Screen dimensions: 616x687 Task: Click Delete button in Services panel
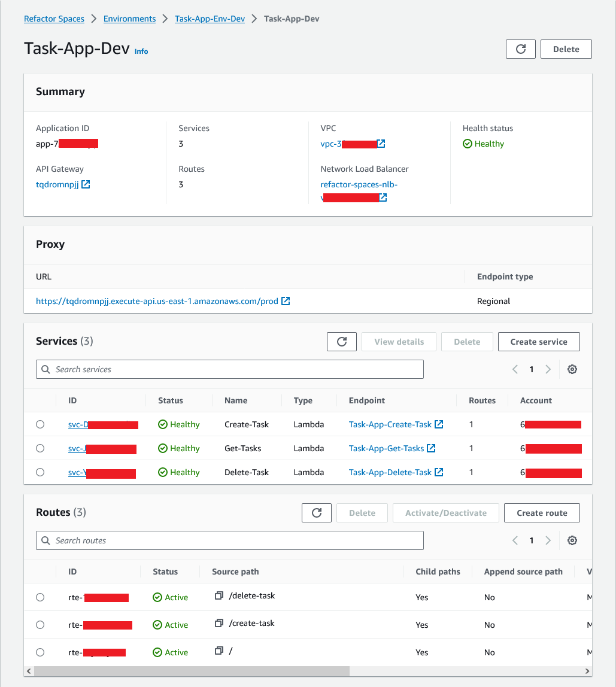tap(467, 342)
